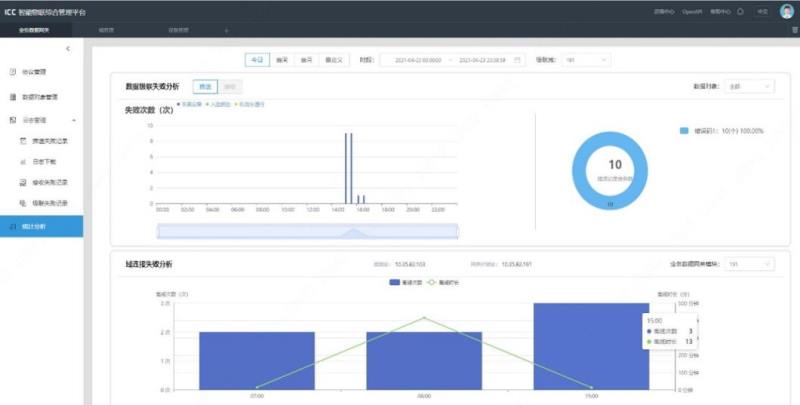Switch failure analysis to first highlighted mode button
This screenshot has height=405, width=800.
click(205, 87)
